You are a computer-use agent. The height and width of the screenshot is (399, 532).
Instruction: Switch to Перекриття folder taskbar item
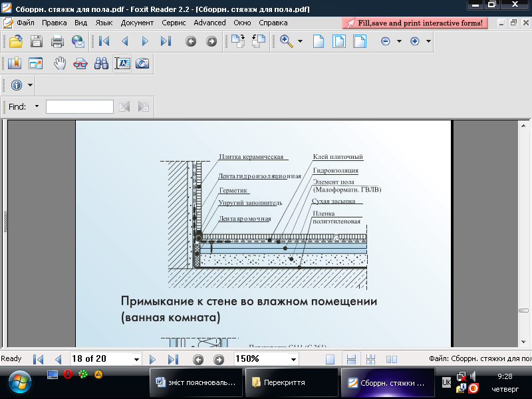pyautogui.click(x=291, y=383)
